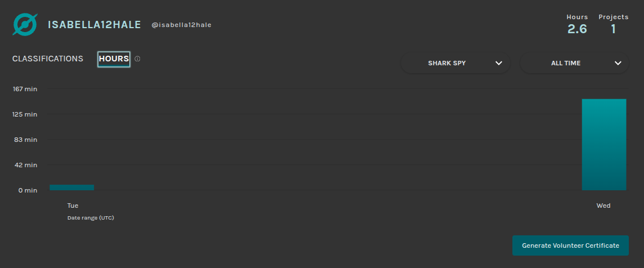
Task: Select the Hours tab
Action: coord(114,59)
